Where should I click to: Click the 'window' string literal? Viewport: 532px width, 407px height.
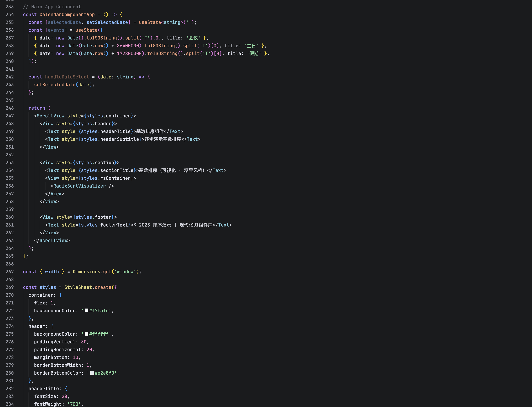tap(125, 272)
